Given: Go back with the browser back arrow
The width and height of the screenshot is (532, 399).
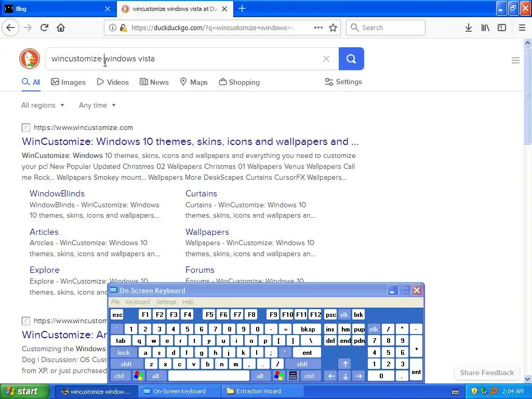Looking at the screenshot, I should (x=10, y=28).
